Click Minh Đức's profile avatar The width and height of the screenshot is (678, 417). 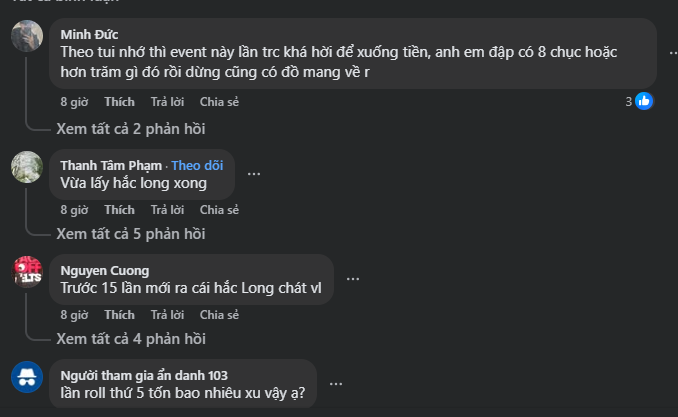pos(26,35)
